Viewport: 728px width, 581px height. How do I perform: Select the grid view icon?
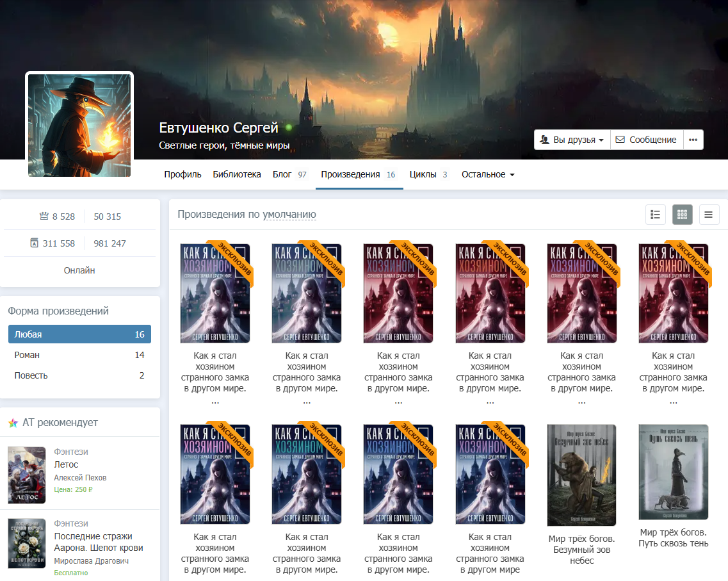coord(682,215)
